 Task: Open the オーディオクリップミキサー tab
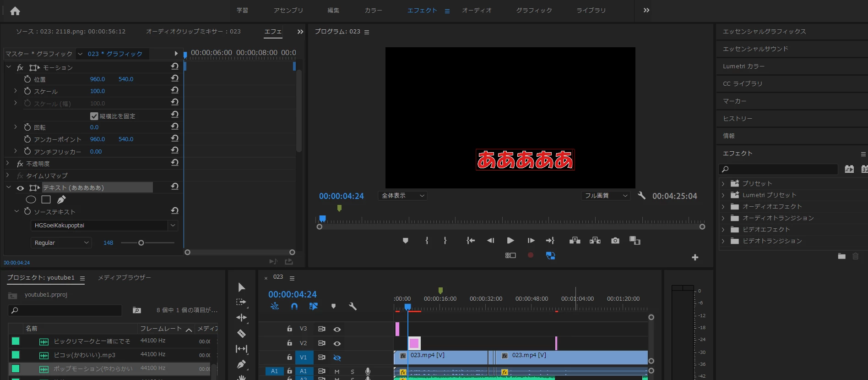tap(193, 31)
